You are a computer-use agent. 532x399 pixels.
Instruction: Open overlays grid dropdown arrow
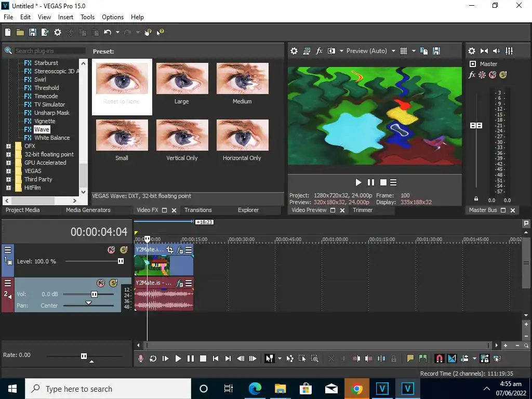(x=414, y=51)
